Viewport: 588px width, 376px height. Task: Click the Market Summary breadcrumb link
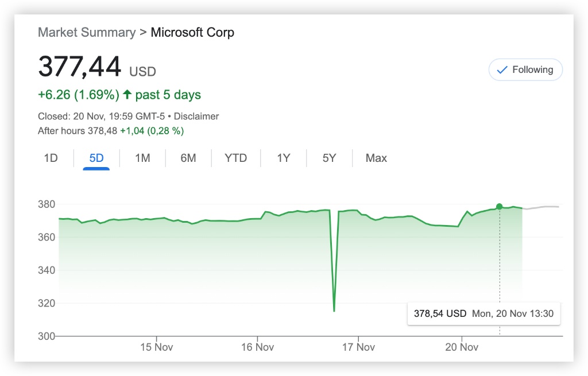pos(87,32)
